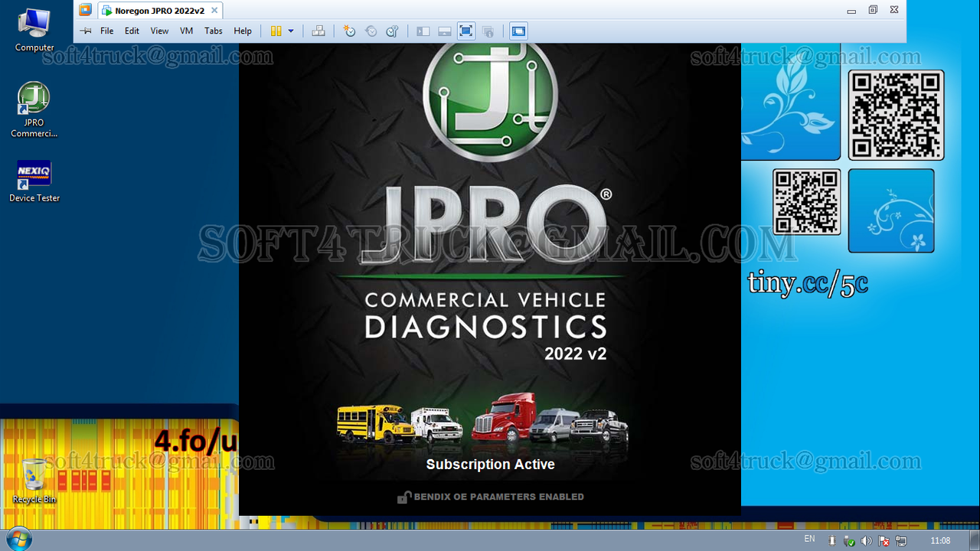Toggle the pin toolbar icon left of File
The height and width of the screenshot is (551, 980).
click(x=86, y=31)
